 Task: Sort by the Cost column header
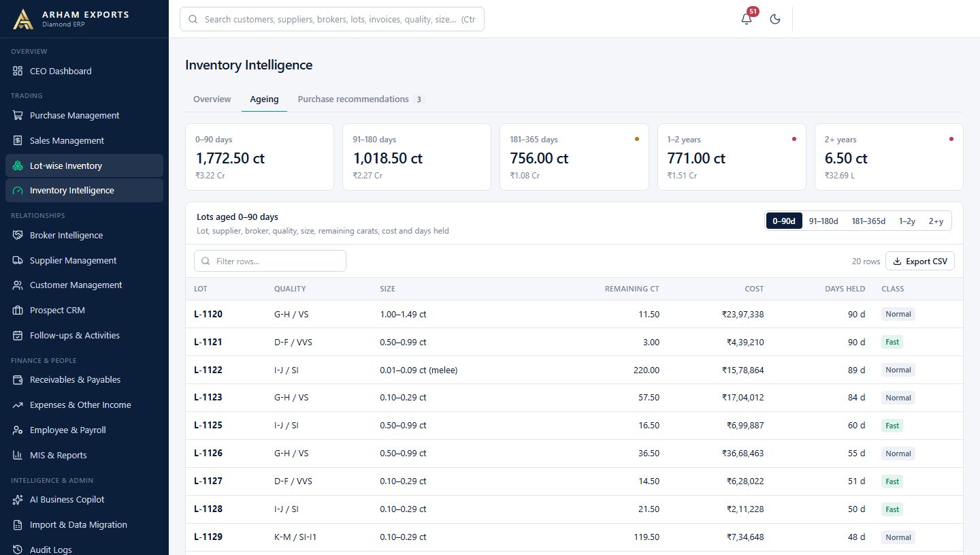click(x=754, y=289)
